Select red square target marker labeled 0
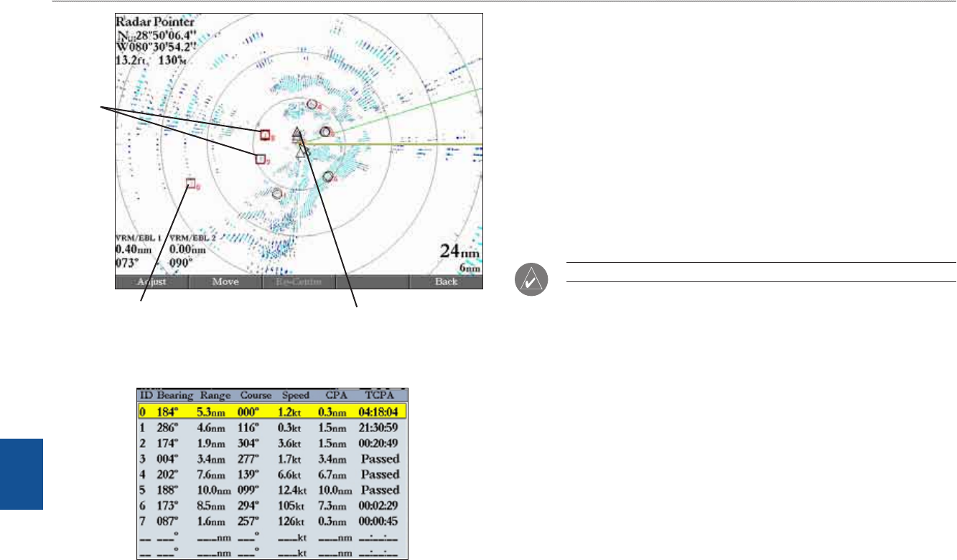 (191, 183)
